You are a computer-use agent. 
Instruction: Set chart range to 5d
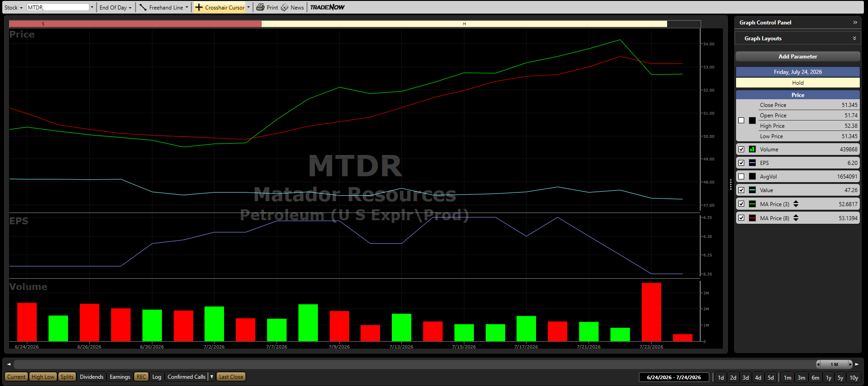(x=770, y=377)
